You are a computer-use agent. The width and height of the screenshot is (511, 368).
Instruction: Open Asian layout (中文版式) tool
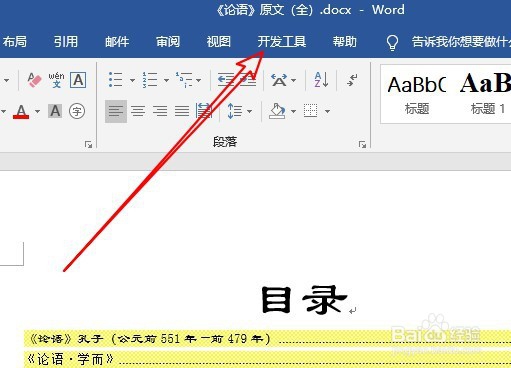click(x=279, y=80)
